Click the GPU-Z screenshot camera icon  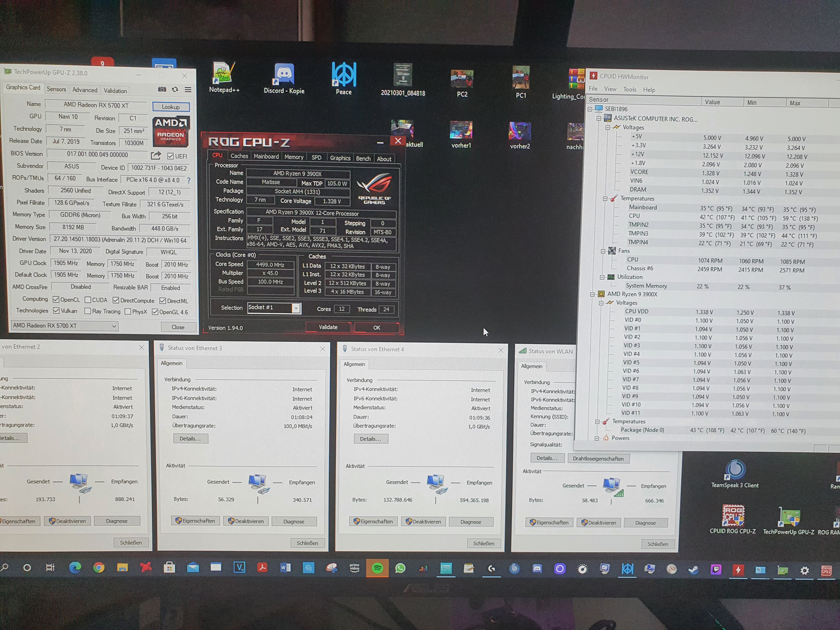click(x=162, y=89)
